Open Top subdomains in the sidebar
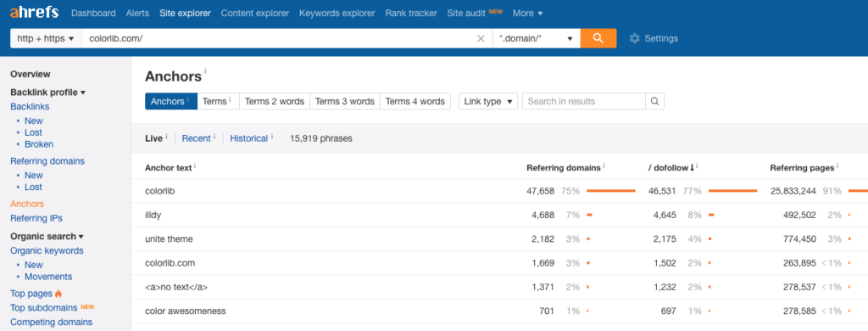 [x=44, y=308]
